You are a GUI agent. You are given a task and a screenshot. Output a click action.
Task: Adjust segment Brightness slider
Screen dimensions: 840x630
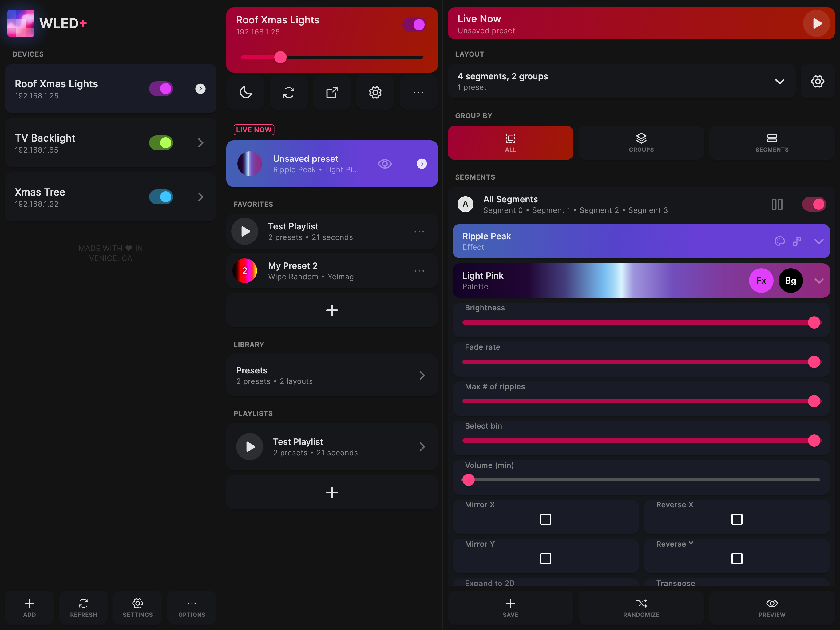[x=641, y=323]
